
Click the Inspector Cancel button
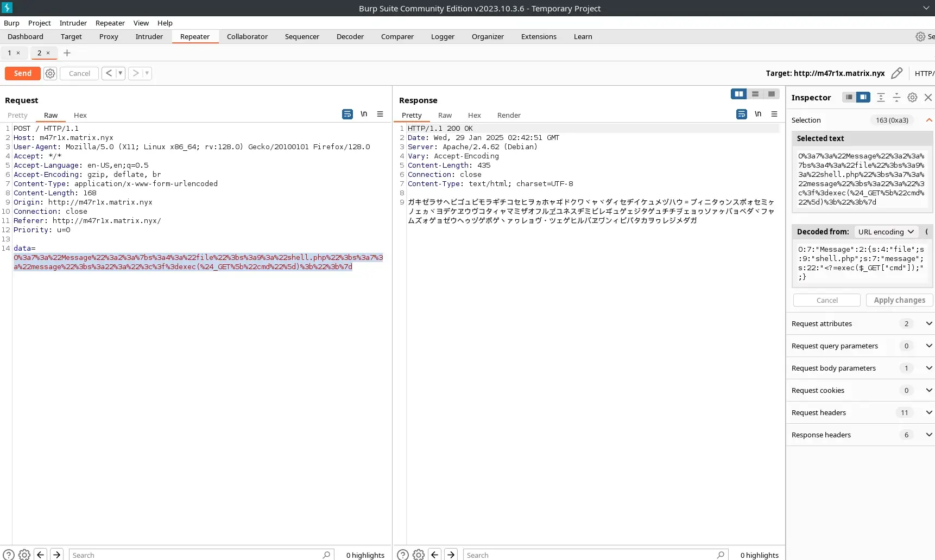pyautogui.click(x=827, y=300)
